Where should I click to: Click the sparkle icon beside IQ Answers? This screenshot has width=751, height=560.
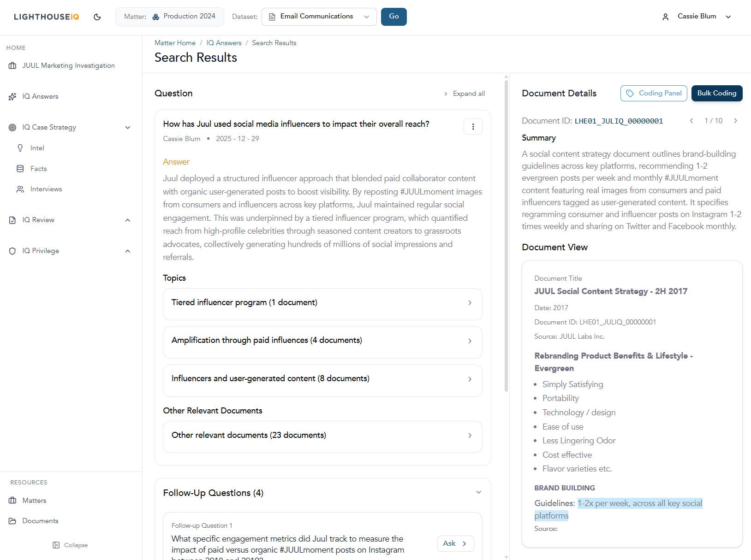(x=12, y=96)
